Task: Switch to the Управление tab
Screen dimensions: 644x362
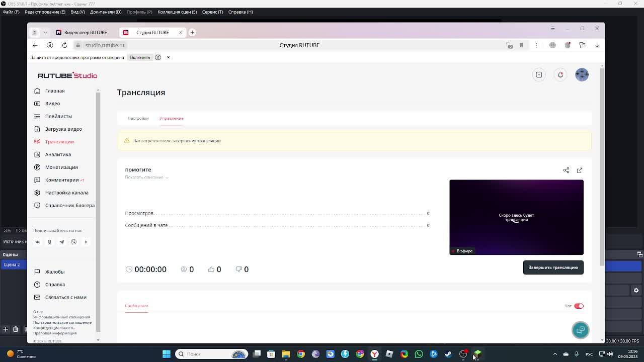Action: pos(172,118)
